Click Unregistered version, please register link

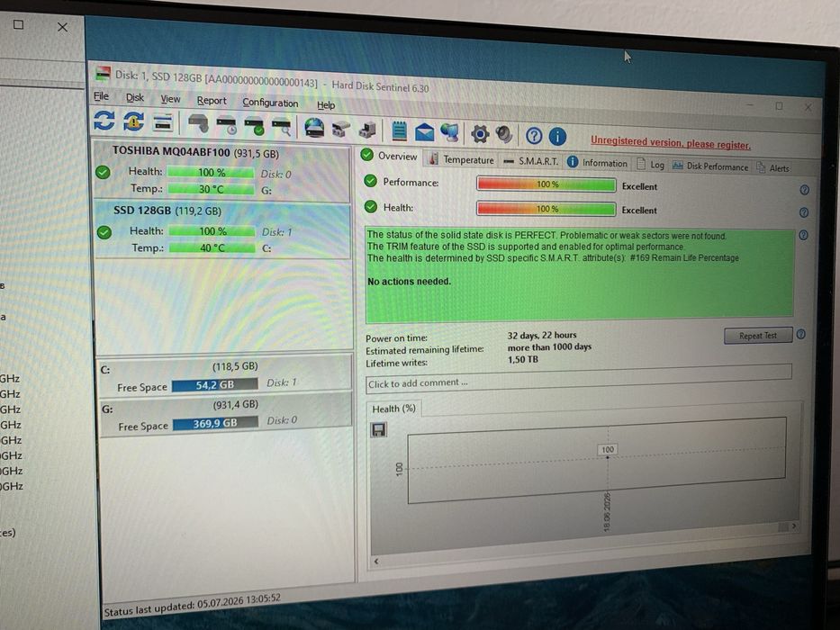(x=670, y=143)
